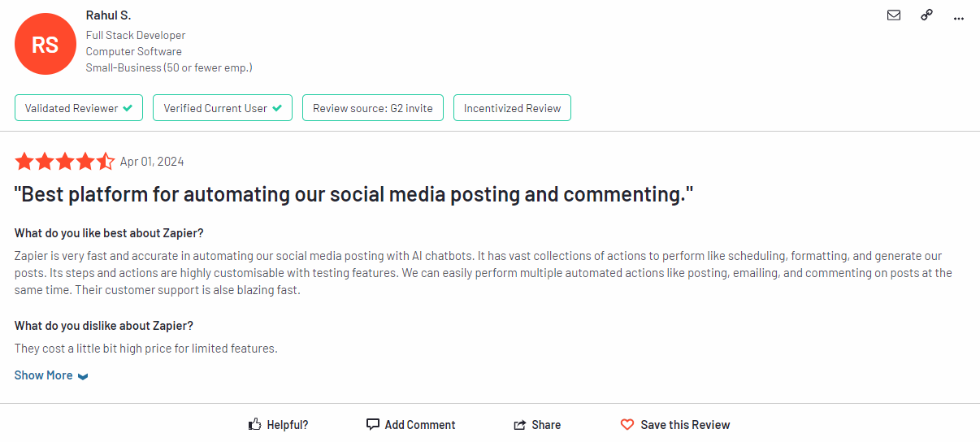Open the three-dot more options menu
980x442 pixels.
(x=959, y=16)
